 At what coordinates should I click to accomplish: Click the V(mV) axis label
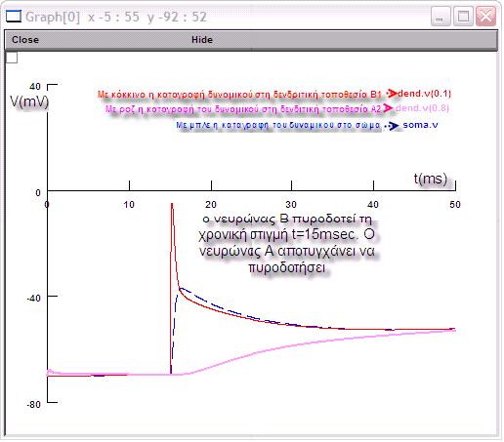[29, 101]
